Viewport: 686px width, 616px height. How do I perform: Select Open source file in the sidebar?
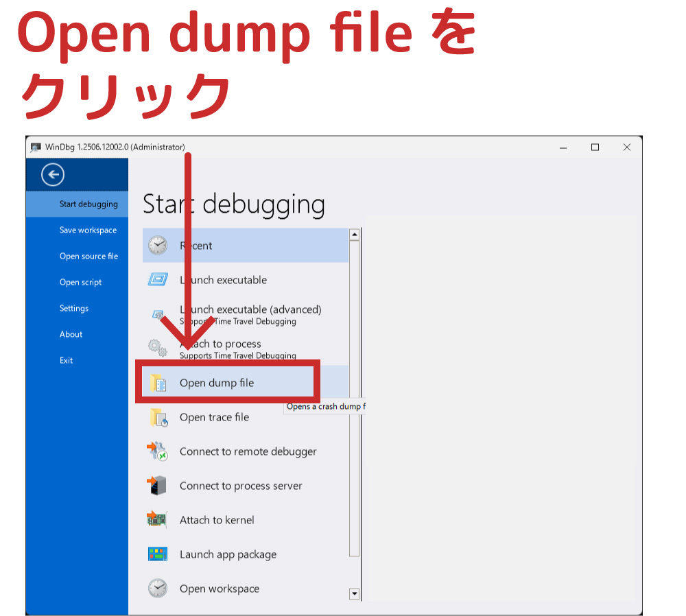point(88,256)
